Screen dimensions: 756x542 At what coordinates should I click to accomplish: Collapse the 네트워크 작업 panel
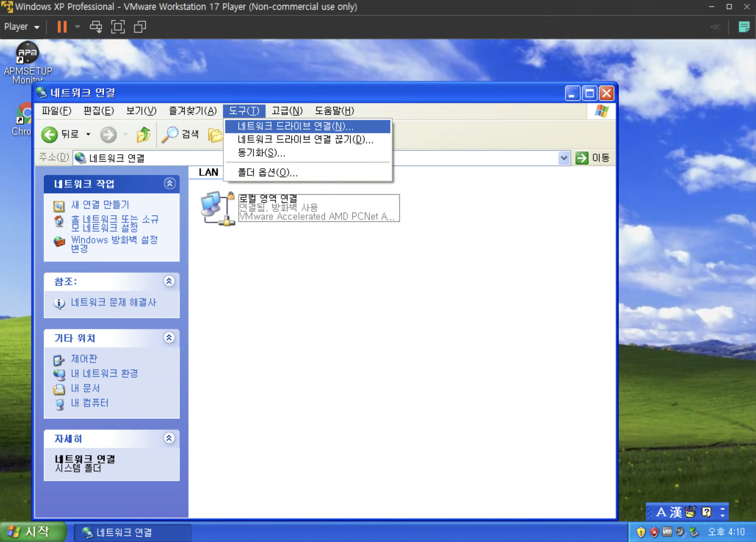170,184
